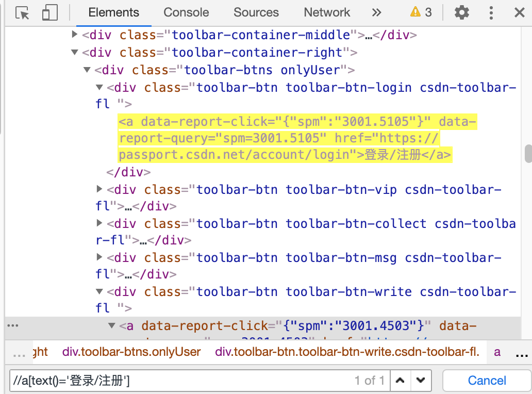Click the more tabs chevron icon
Viewport: 532px width, 394px height.
[377, 12]
